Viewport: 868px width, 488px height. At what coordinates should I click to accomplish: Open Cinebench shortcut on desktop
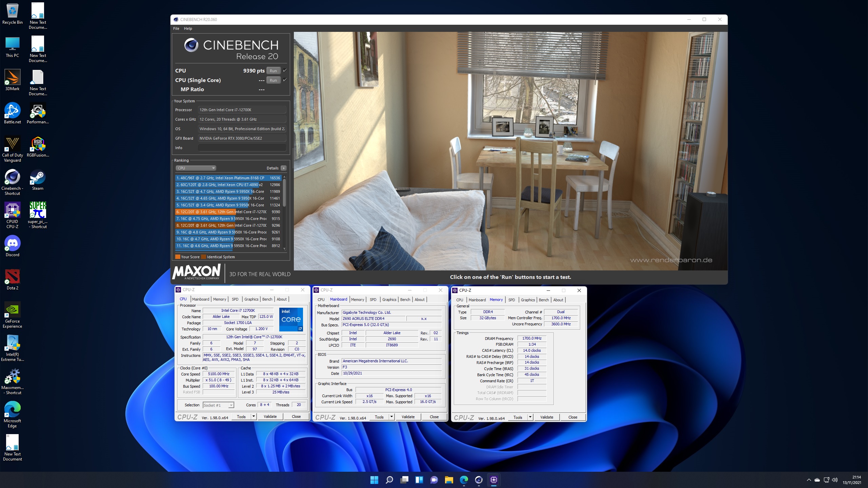(x=13, y=182)
